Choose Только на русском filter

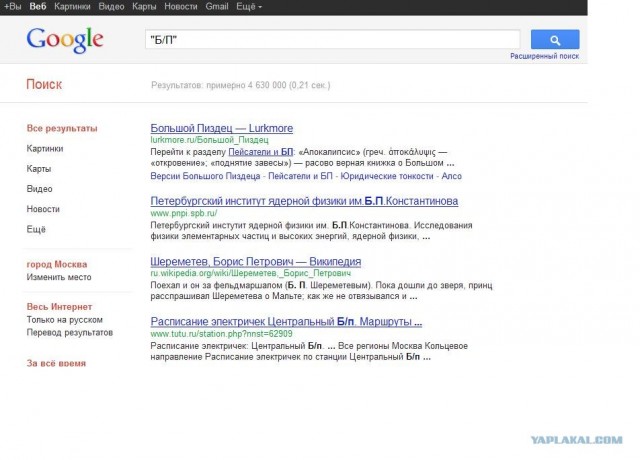pyautogui.click(x=64, y=320)
